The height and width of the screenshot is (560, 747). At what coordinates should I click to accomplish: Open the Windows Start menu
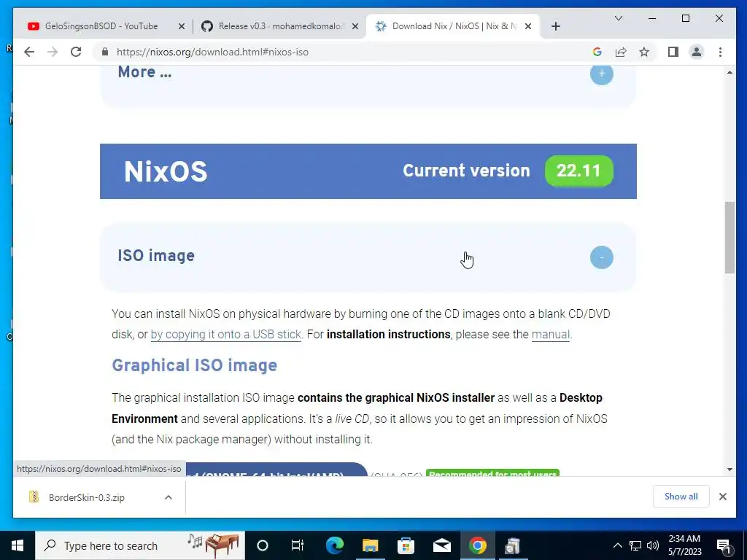tap(18, 545)
